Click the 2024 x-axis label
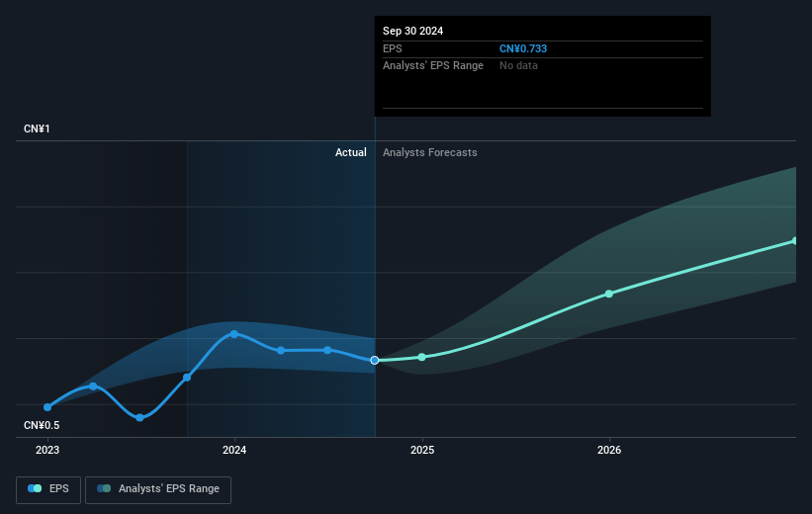This screenshot has width=812, height=514. point(234,451)
